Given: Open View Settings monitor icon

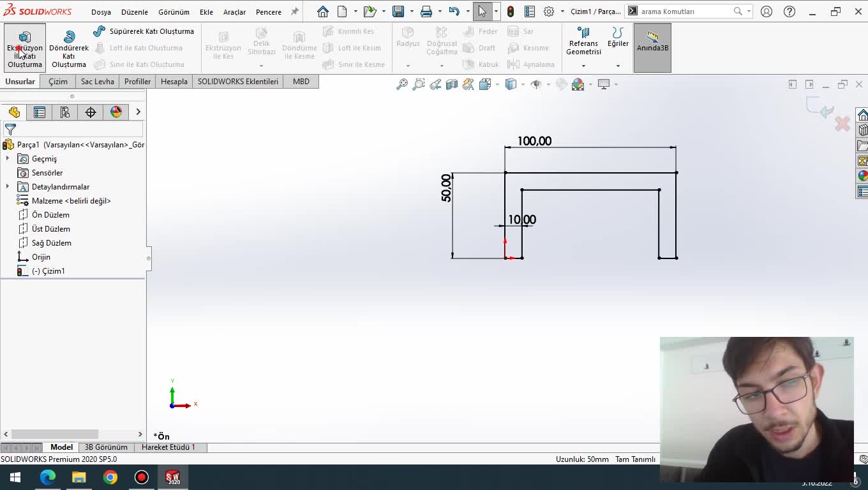Looking at the screenshot, I should pos(604,84).
